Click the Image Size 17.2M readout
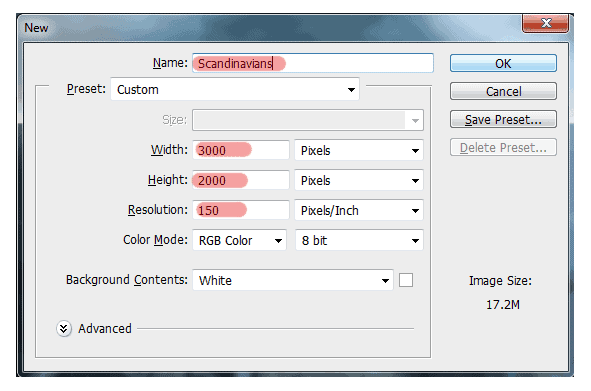 tap(502, 304)
